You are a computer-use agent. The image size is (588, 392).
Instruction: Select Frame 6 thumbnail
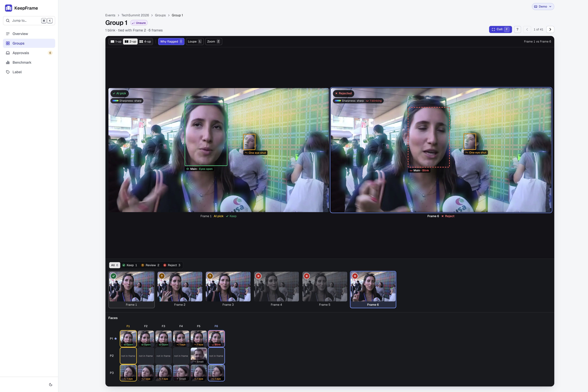pos(373,289)
